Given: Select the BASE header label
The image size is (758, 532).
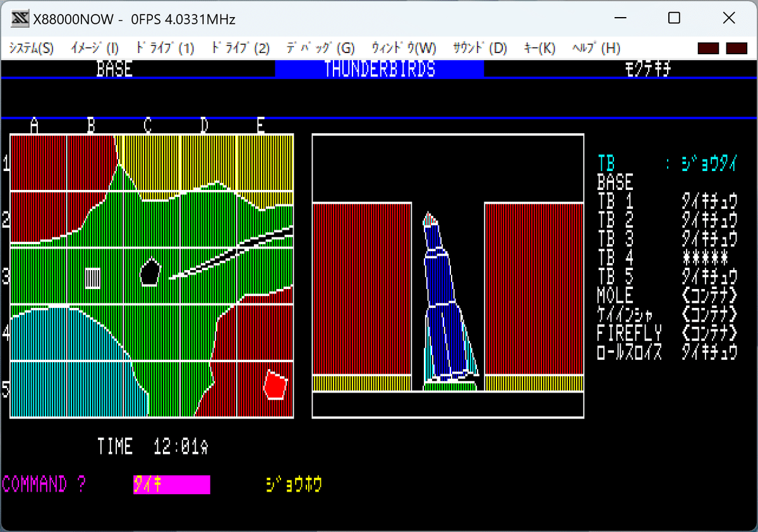Looking at the screenshot, I should point(114,69).
